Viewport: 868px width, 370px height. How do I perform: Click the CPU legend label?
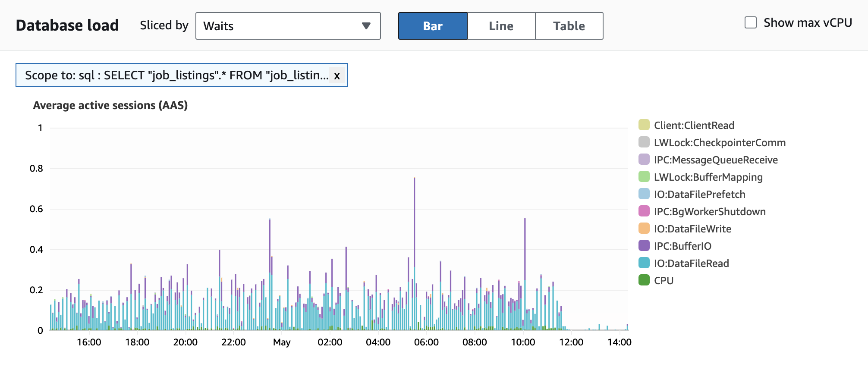[x=664, y=281]
